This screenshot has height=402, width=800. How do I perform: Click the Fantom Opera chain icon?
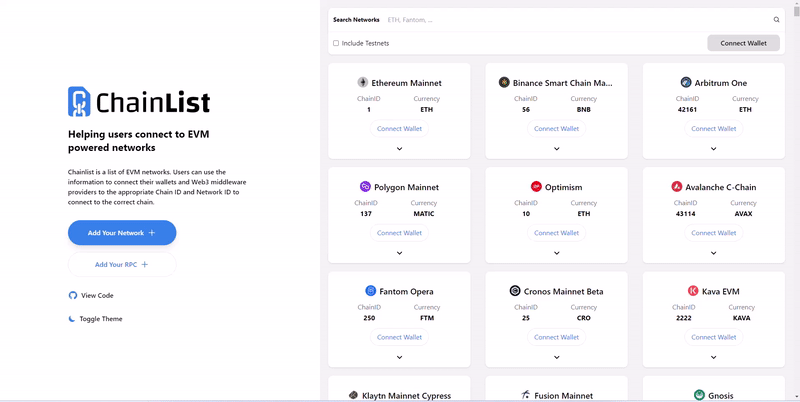click(370, 291)
